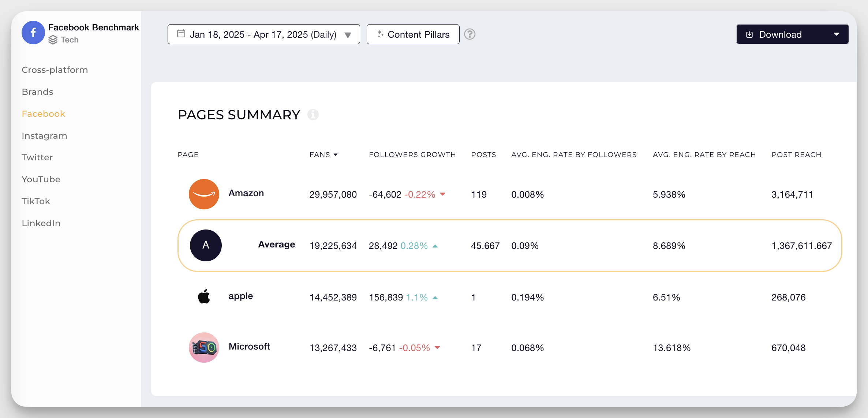
Task: Click Amazon growth value -64,602
Action: click(385, 194)
